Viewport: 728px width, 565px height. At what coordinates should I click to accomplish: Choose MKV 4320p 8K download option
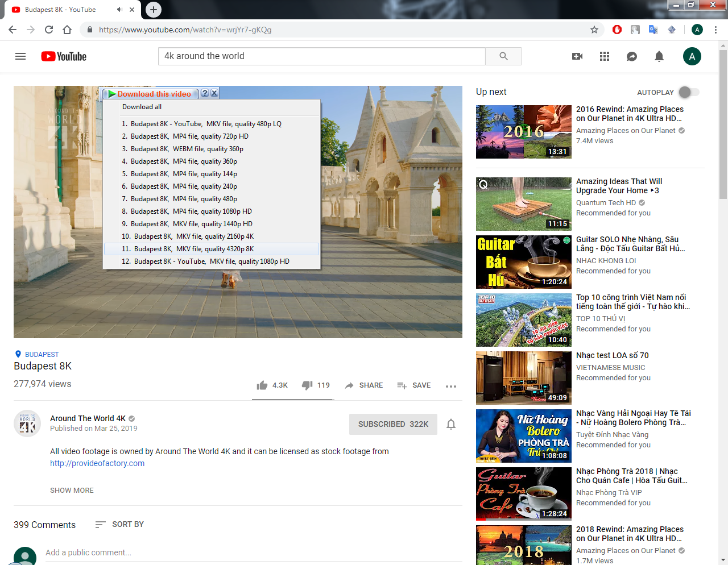point(212,249)
